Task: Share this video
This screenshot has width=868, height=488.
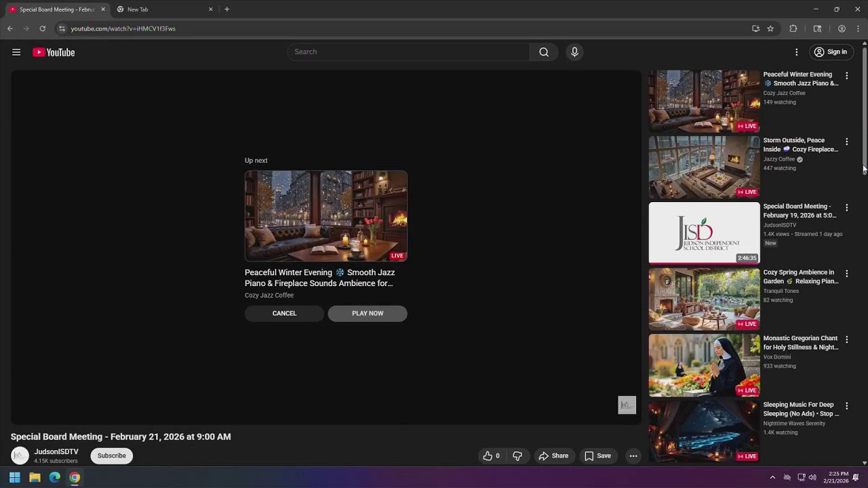Action: click(x=553, y=456)
